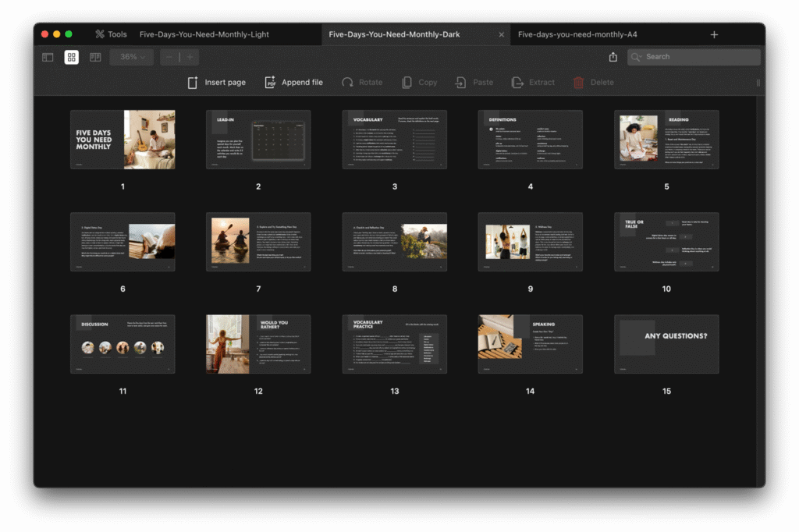
Task: Switch to sidebar panel view
Action: [48, 57]
